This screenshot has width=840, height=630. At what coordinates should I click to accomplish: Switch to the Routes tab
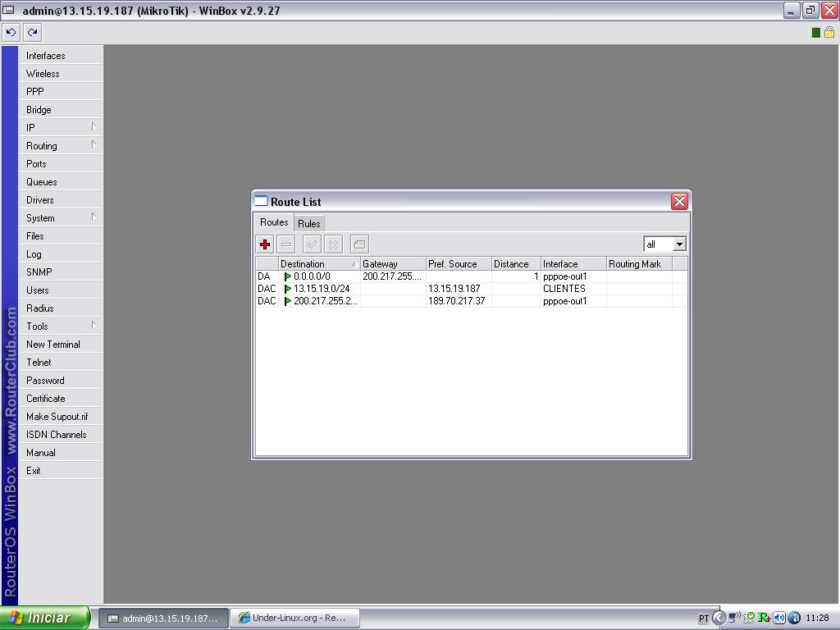pos(274,222)
